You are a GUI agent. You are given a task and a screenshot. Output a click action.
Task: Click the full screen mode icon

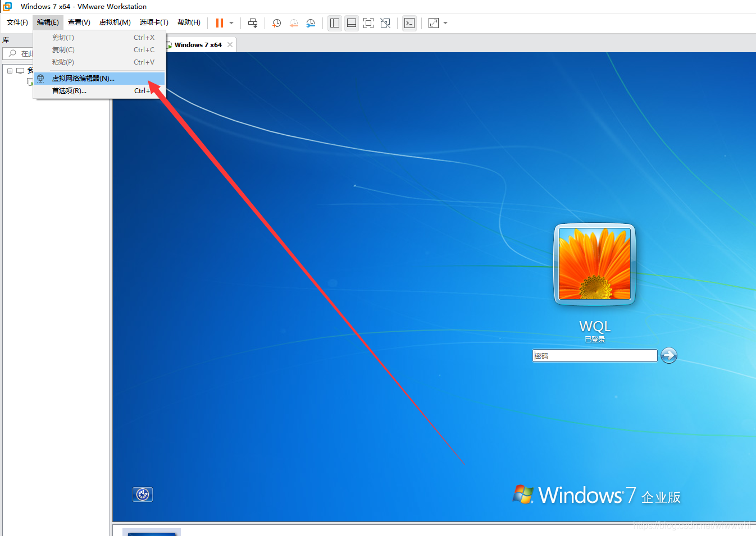[368, 23]
